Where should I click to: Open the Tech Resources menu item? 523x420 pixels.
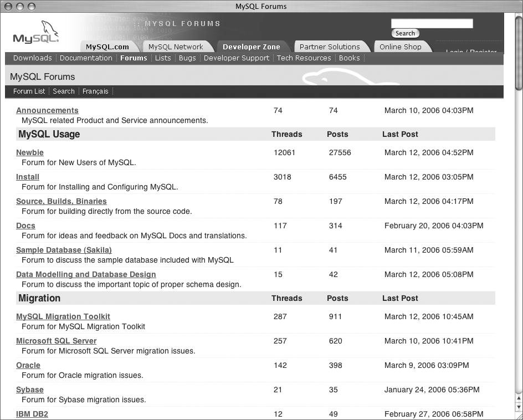(x=304, y=58)
